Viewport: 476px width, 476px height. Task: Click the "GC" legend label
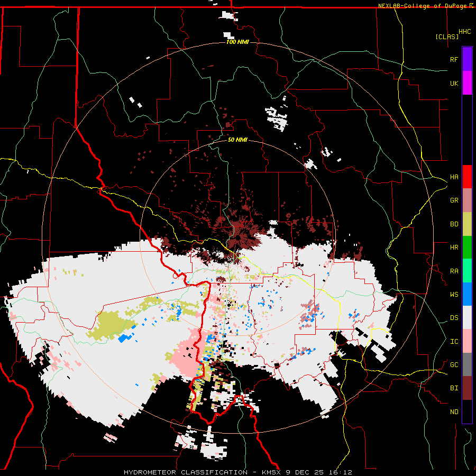pyautogui.click(x=454, y=365)
